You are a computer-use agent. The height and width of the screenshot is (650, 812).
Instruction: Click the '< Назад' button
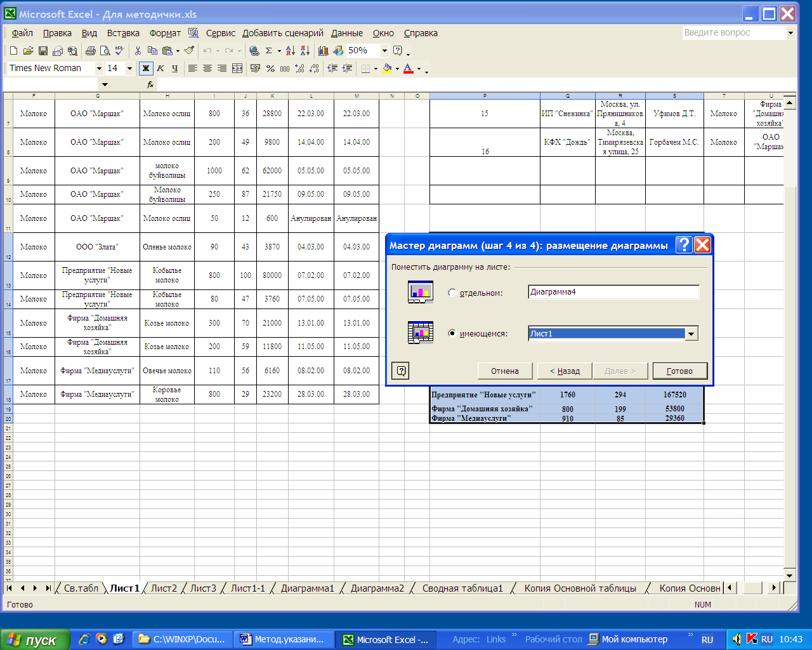point(565,371)
